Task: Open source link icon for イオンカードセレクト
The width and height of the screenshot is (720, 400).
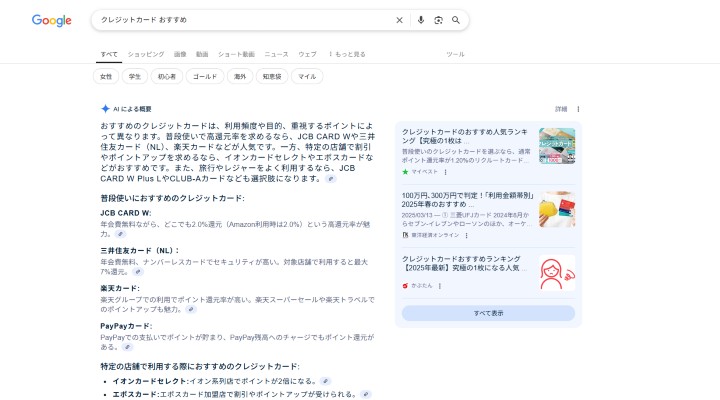Action: tap(325, 381)
